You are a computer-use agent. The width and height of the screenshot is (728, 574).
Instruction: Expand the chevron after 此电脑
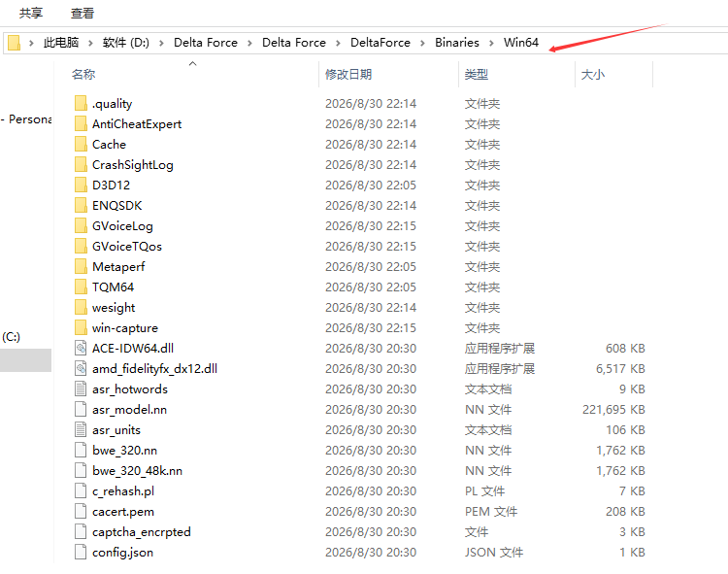(90, 43)
